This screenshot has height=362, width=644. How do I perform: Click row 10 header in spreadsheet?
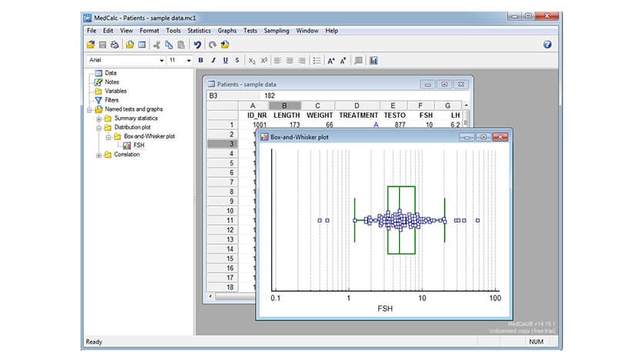223,211
